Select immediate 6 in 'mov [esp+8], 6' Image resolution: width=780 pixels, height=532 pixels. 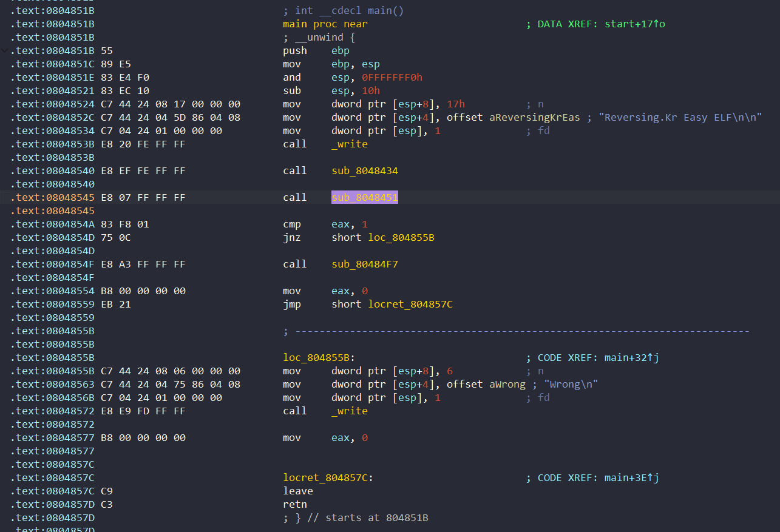click(450, 371)
